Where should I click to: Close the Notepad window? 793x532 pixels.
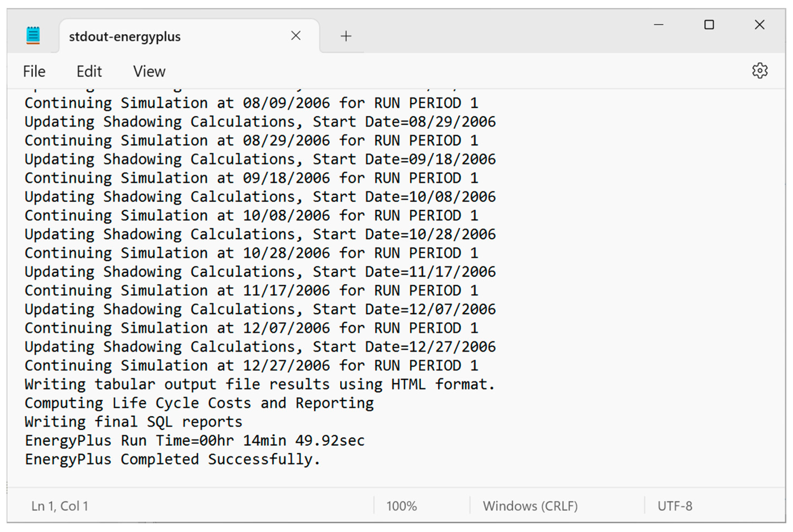759,24
